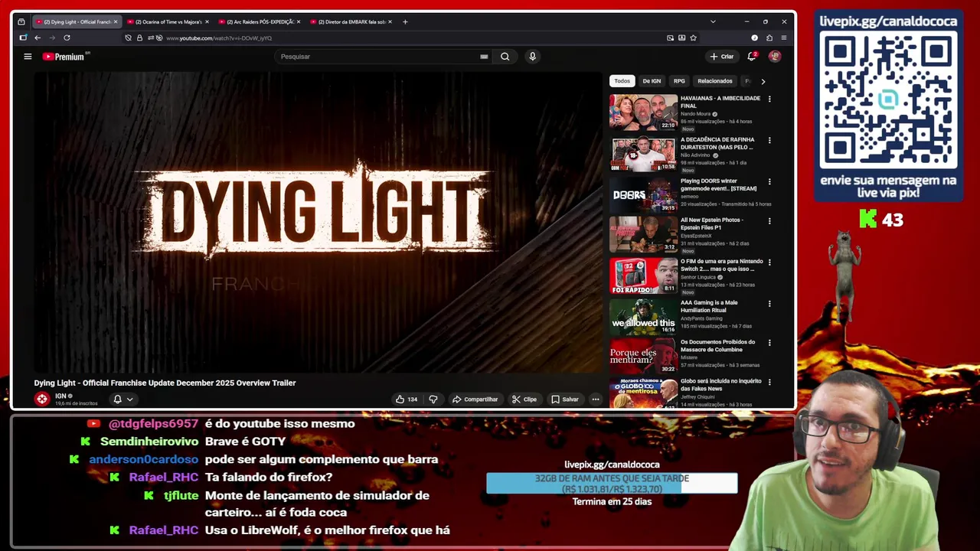The image size is (980, 551).
Task: Click the Salvar save button
Action: pyautogui.click(x=565, y=399)
